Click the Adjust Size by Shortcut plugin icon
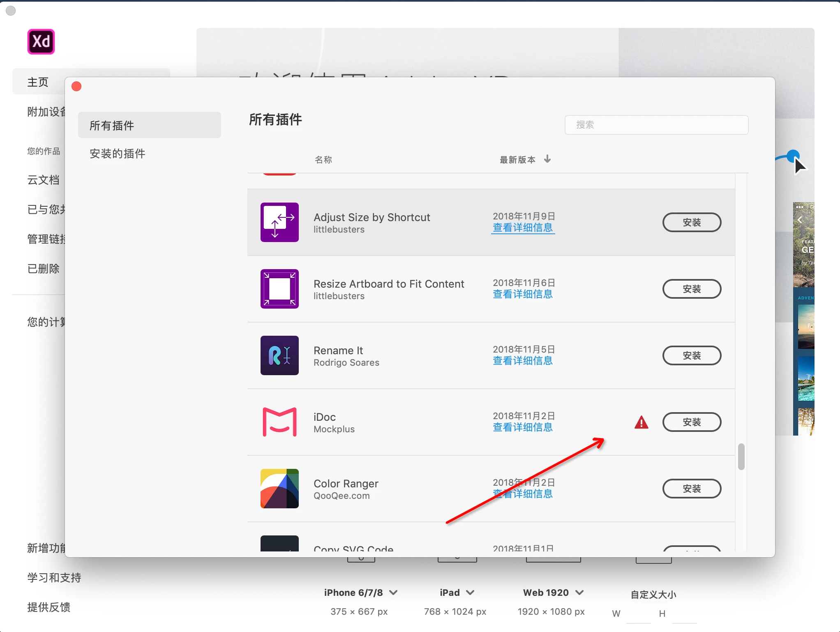The height and width of the screenshot is (632, 840). [x=279, y=222]
